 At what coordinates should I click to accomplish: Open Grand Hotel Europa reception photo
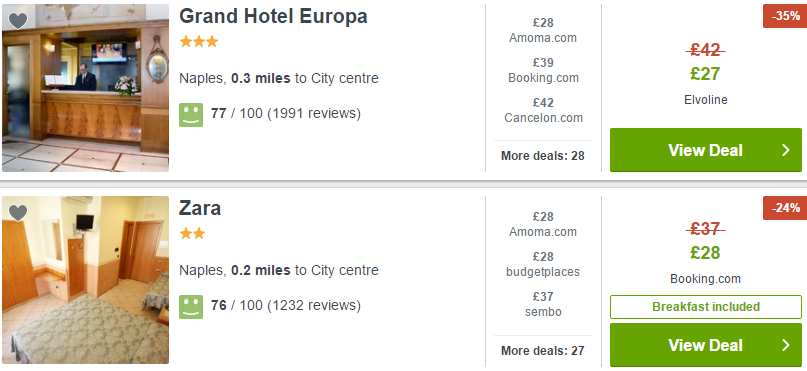[x=85, y=88]
